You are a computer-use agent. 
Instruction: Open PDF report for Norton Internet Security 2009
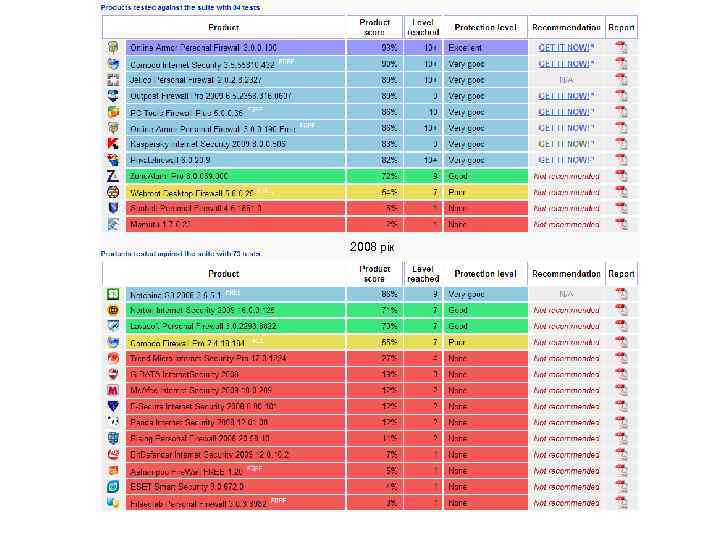(621, 310)
